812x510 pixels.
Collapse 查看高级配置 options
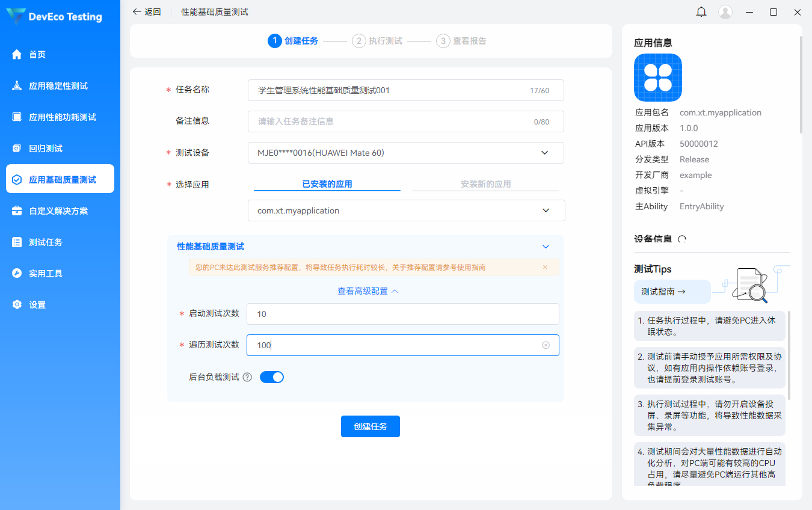[368, 291]
